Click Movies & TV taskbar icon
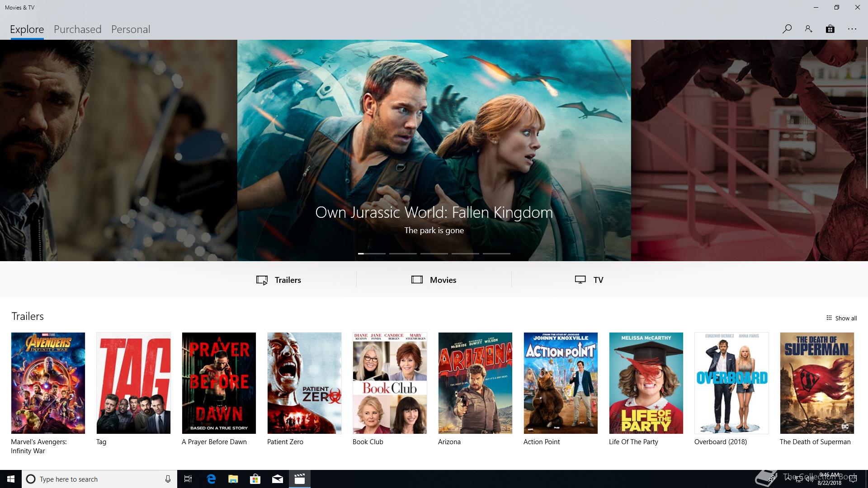 [300, 479]
